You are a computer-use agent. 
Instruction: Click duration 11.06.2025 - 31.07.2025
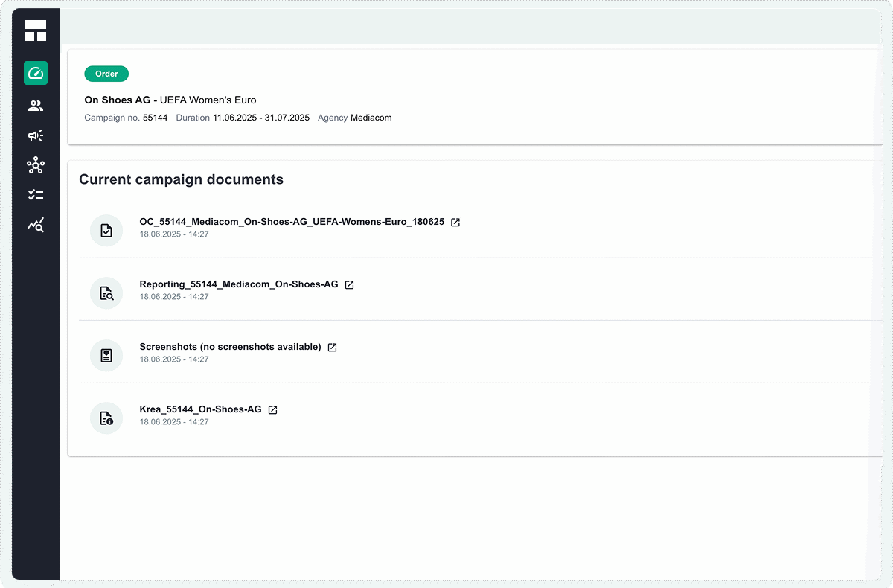click(261, 118)
